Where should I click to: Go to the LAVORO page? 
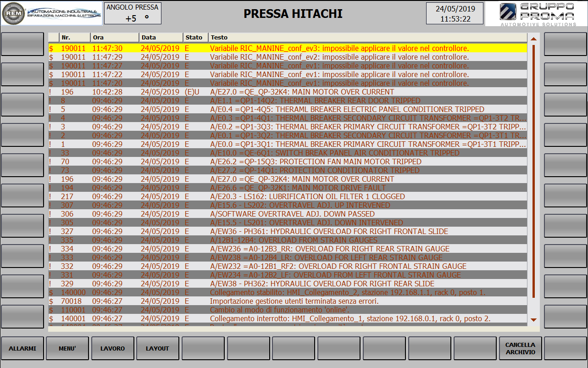pyautogui.click(x=113, y=349)
